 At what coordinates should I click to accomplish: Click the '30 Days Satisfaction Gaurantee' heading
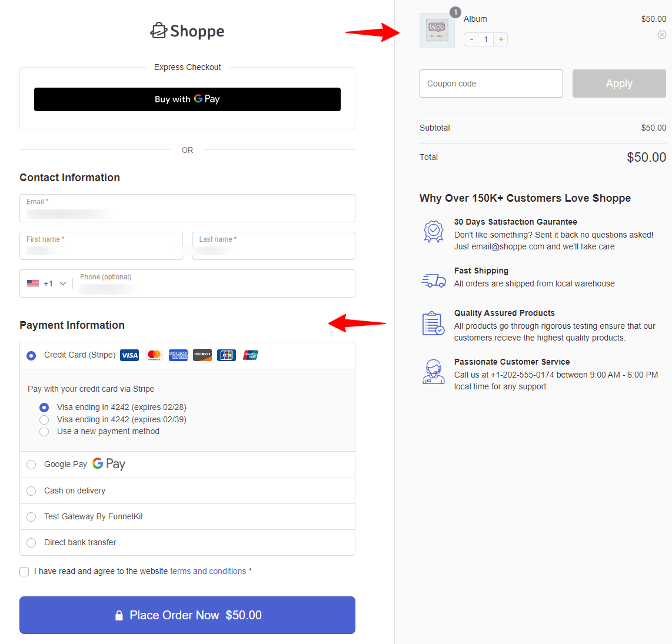point(515,222)
